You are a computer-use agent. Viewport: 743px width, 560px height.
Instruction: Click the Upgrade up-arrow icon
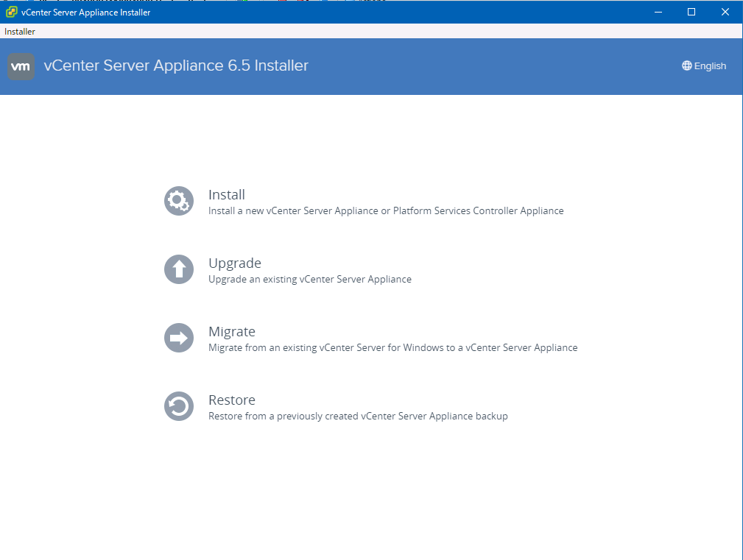pos(179,269)
